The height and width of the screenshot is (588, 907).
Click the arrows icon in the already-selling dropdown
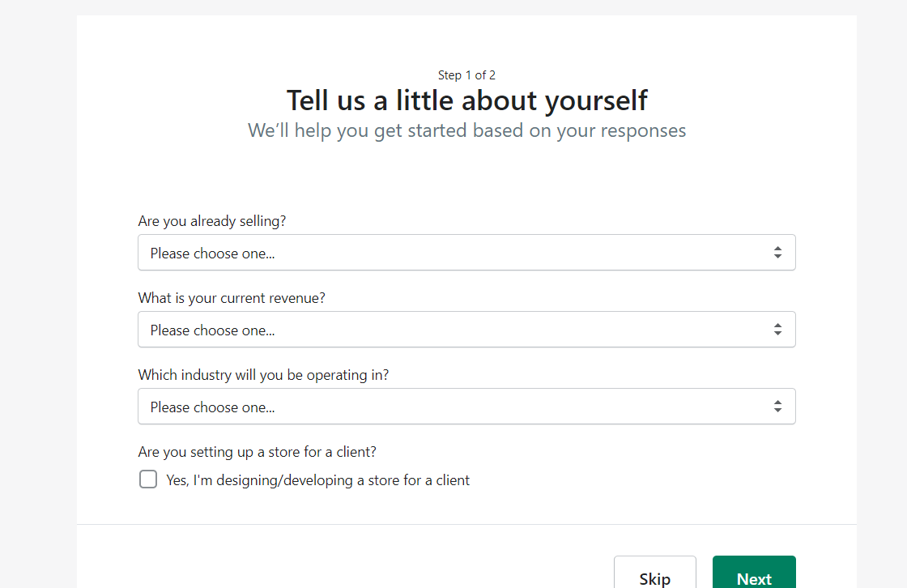(777, 253)
